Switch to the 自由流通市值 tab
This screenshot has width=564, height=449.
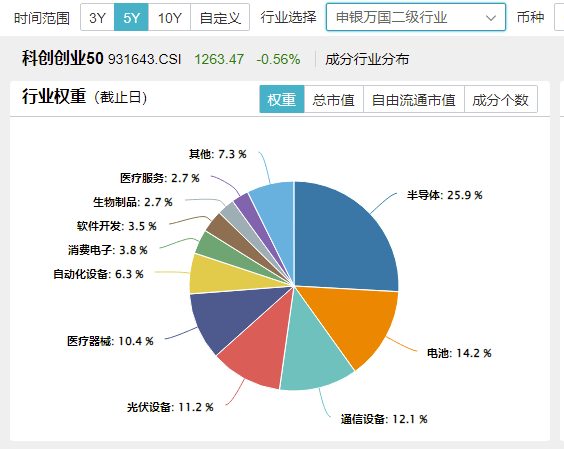(x=414, y=99)
